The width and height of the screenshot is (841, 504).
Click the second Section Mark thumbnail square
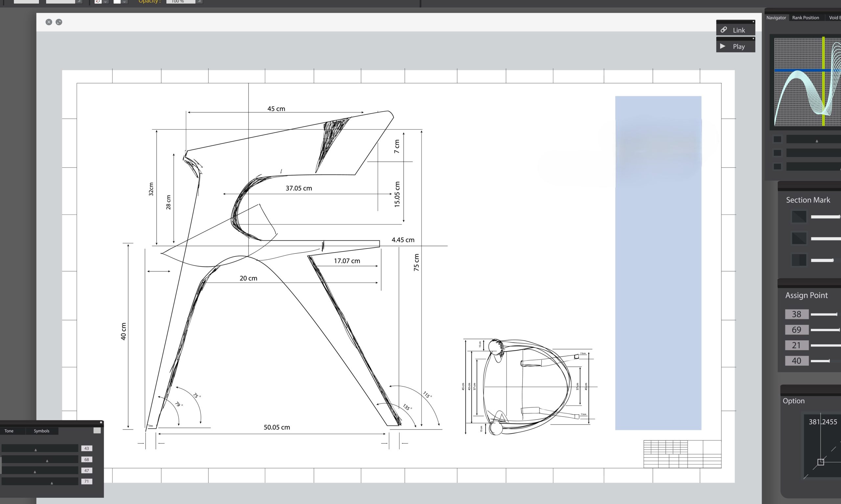pyautogui.click(x=799, y=238)
